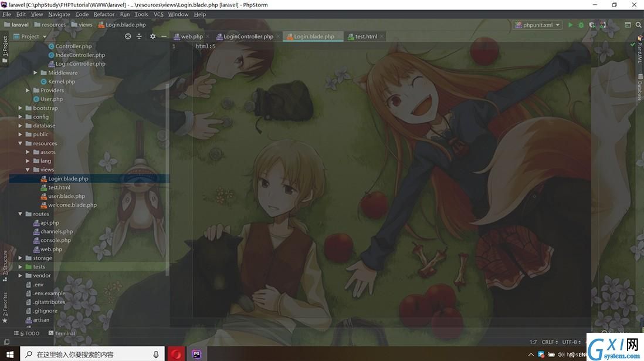Expand the database folder
Screen dimensions: 644x361
[20, 126]
